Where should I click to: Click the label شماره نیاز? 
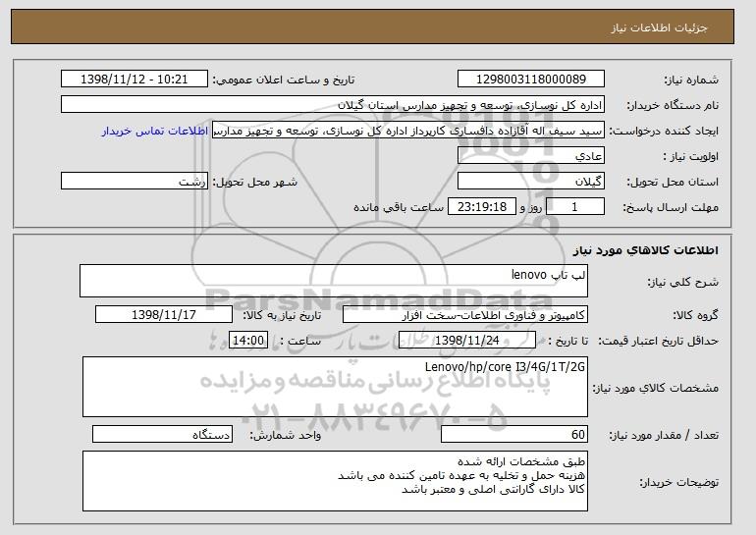pyautogui.click(x=691, y=80)
